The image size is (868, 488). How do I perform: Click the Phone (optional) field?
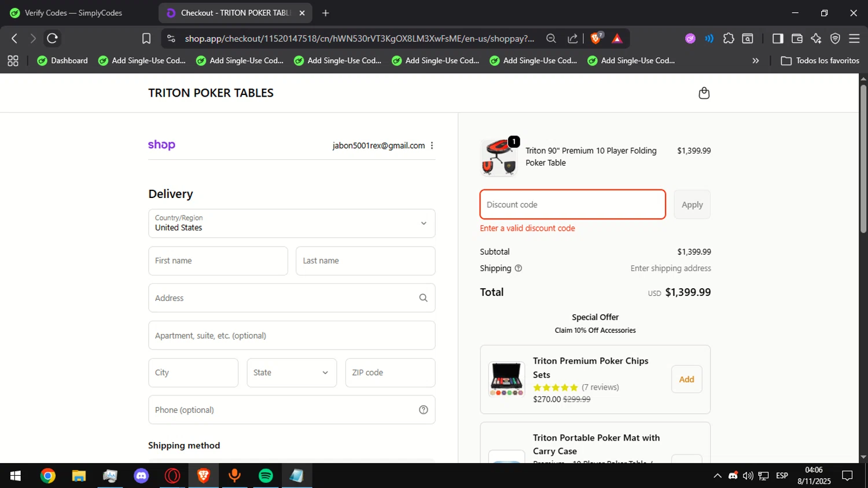pos(292,410)
